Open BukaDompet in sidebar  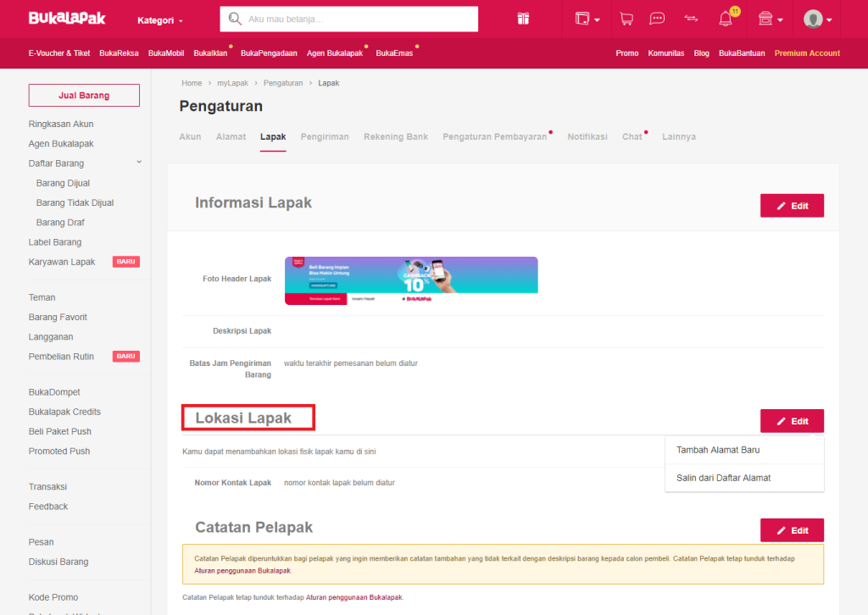(x=54, y=392)
